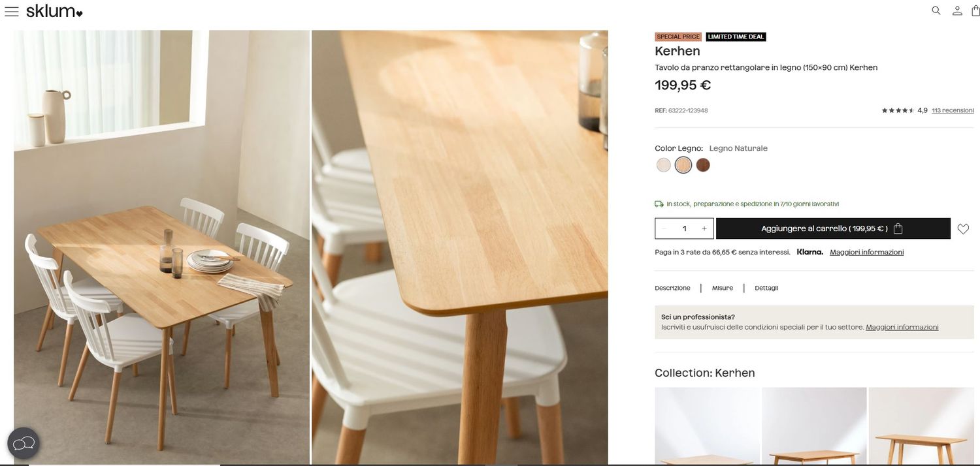This screenshot has width=980, height=466.
Task: Select the white wood color swatch
Action: (664, 165)
